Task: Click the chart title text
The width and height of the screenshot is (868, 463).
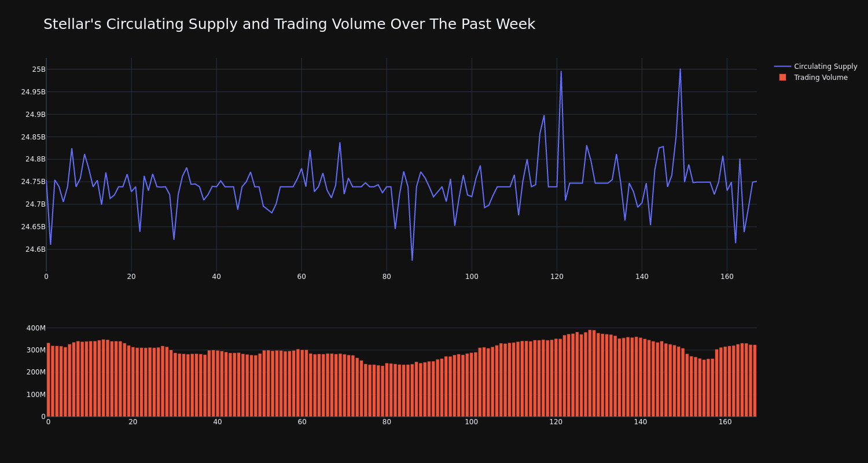Action: [289, 24]
